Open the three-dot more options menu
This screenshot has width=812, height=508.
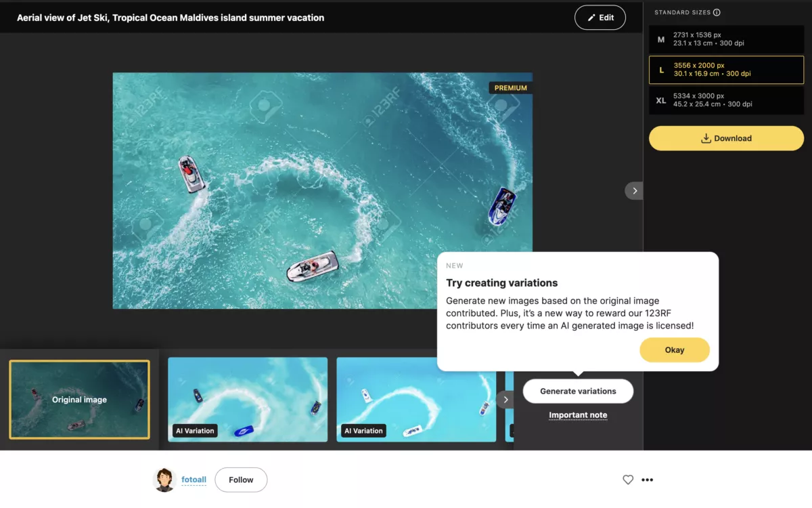pyautogui.click(x=648, y=480)
